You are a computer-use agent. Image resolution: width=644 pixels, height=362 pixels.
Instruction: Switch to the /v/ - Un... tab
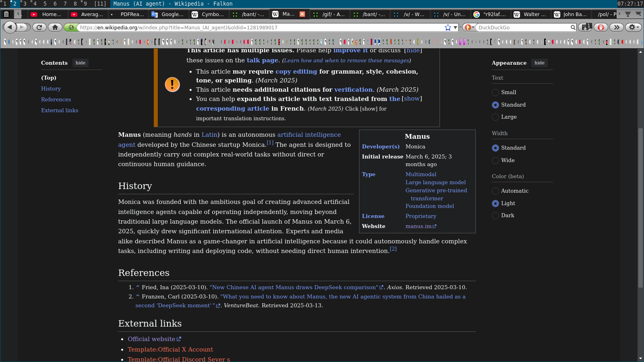[450, 14]
